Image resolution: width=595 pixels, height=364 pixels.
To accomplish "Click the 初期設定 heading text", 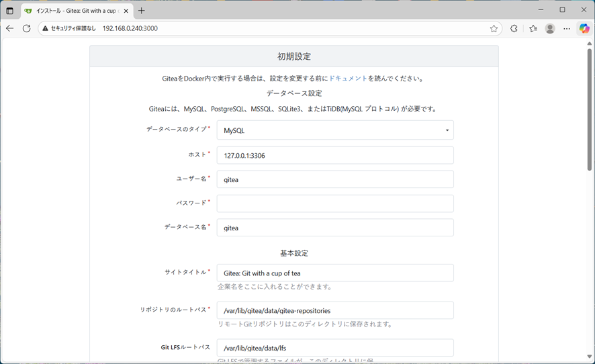I will (x=294, y=56).
